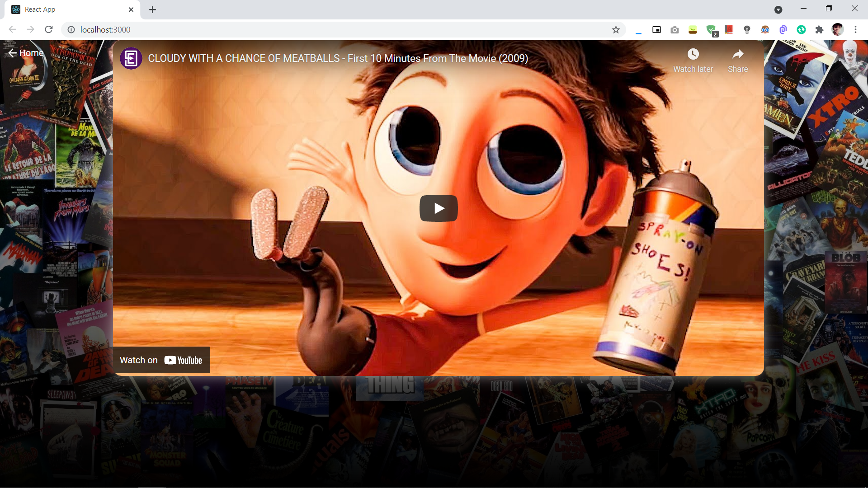The height and width of the screenshot is (488, 868).
Task: Open the Extensions puzzle piece menu
Action: click(819, 30)
